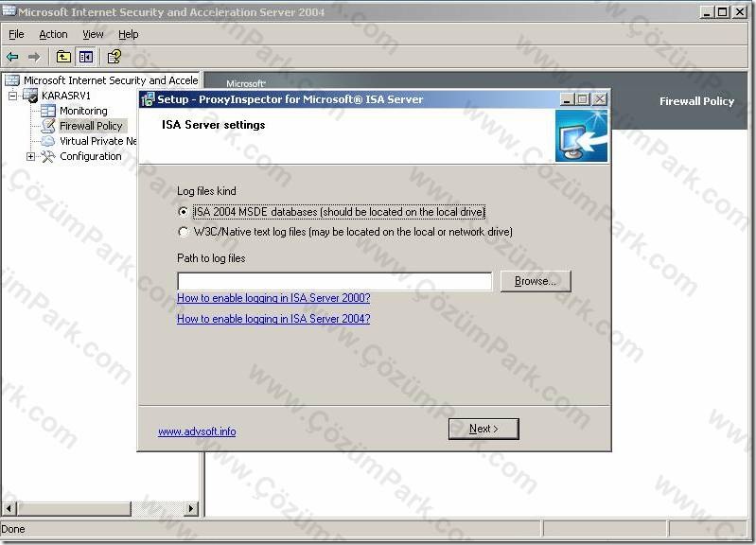Click the tree pane horizontal scrollbar thumb
The height and width of the screenshot is (545, 756).
pos(74,508)
